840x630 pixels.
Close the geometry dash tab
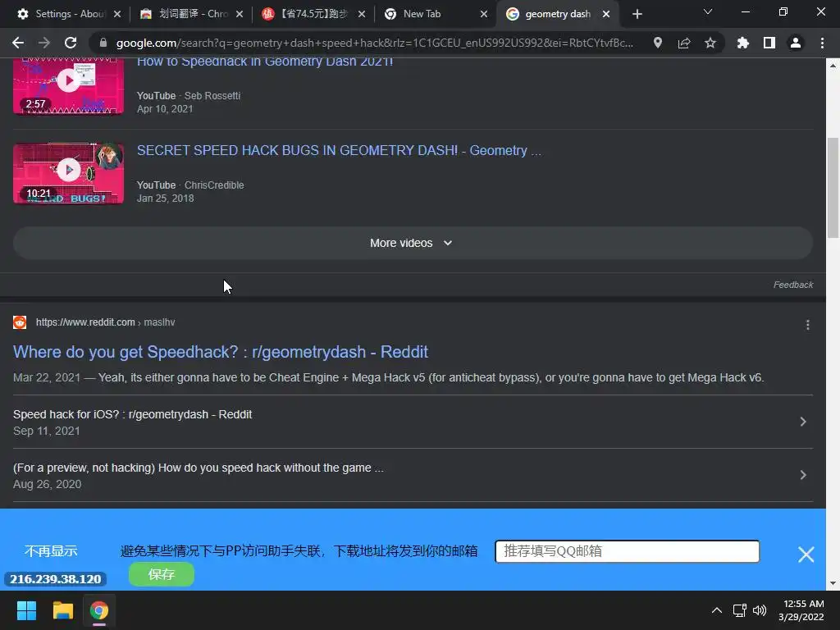pyautogui.click(x=606, y=14)
